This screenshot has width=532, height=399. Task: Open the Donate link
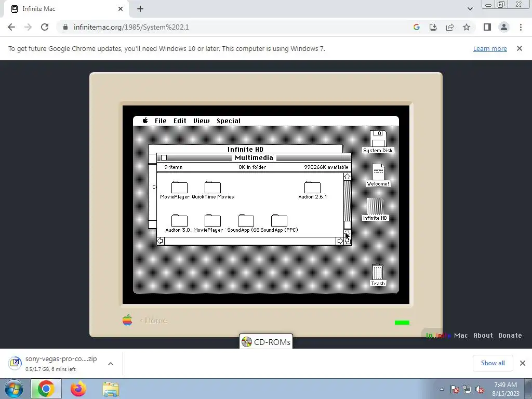pos(510,335)
